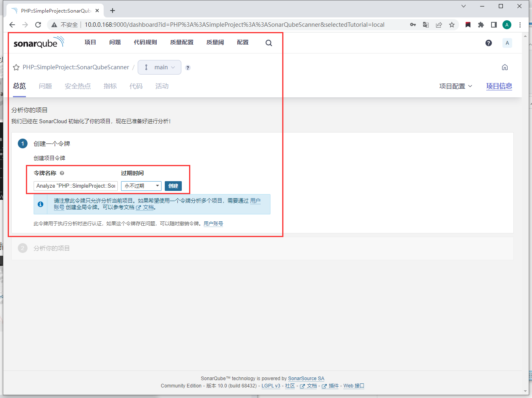Click the 创建一个令牌 step heading
The width and height of the screenshot is (532, 398).
tap(52, 143)
